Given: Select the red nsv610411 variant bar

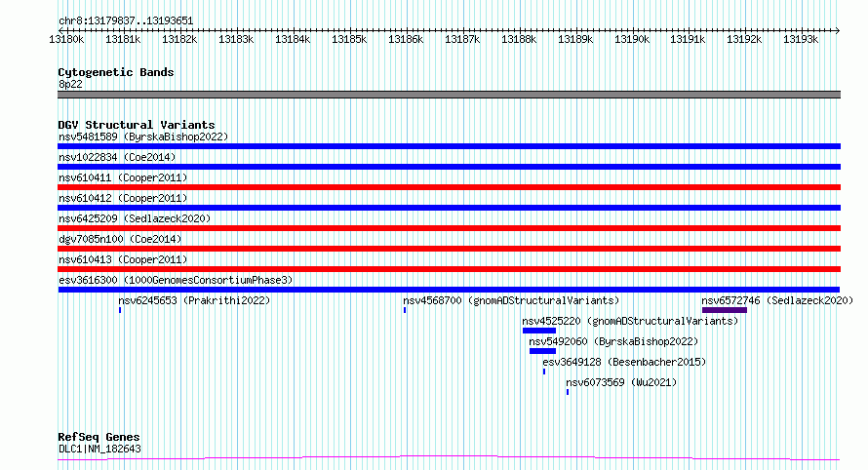Looking at the screenshot, I should click(x=449, y=187).
